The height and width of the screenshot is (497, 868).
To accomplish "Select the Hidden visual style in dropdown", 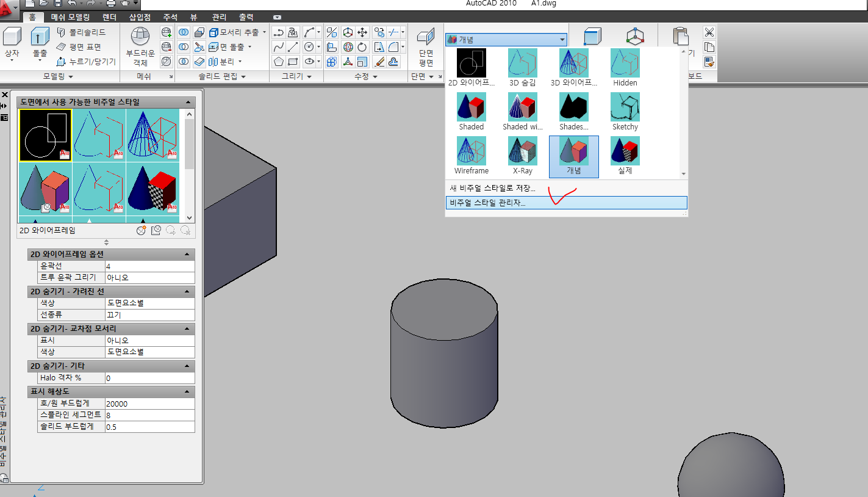I will coord(625,68).
